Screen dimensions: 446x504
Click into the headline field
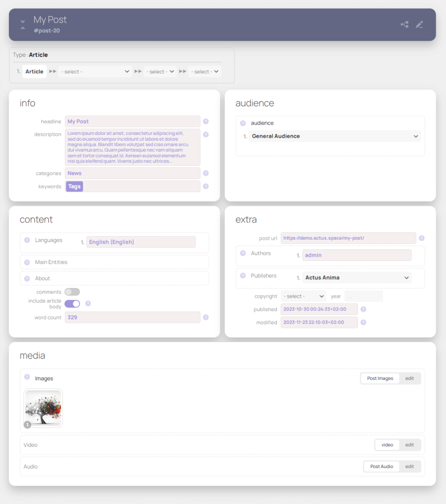pyautogui.click(x=133, y=122)
